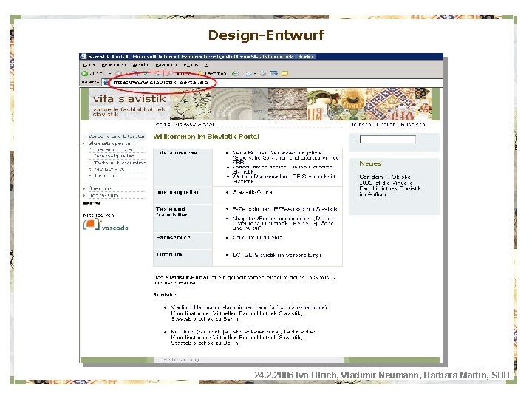Open the Bearbeiten menu
The image size is (532, 399).
(x=114, y=65)
